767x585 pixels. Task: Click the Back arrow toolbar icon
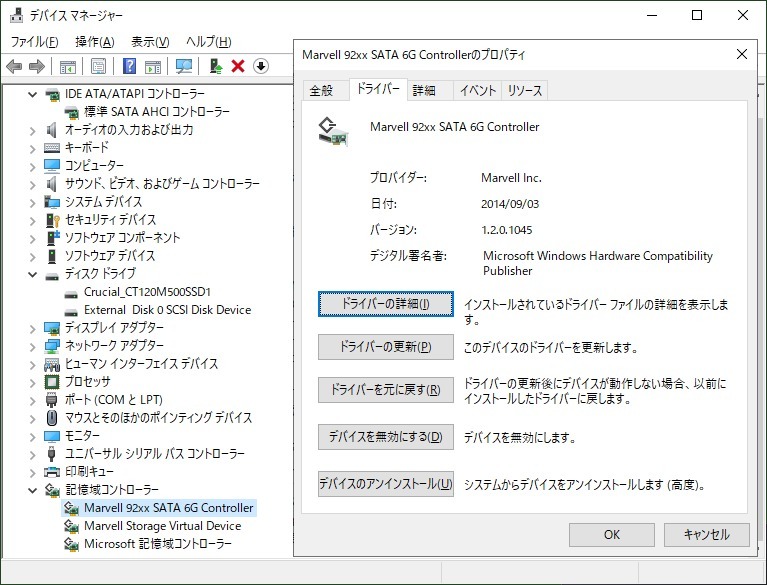pos(14,66)
